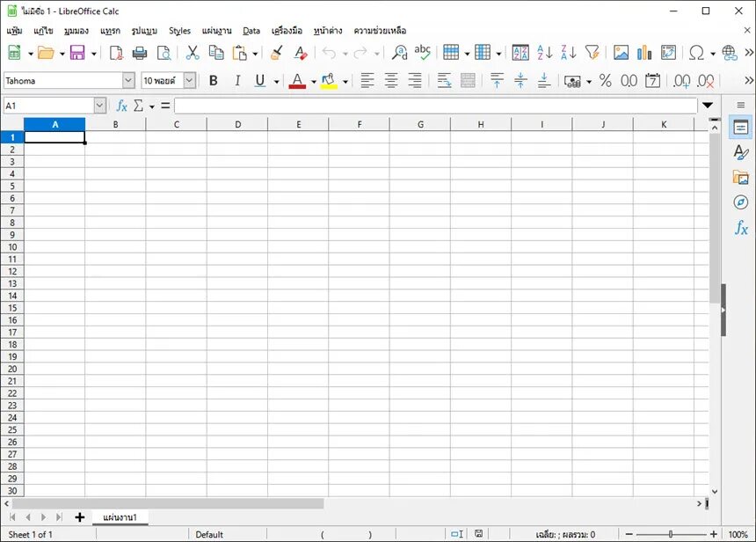Paste from clipboard icon

pos(240,53)
